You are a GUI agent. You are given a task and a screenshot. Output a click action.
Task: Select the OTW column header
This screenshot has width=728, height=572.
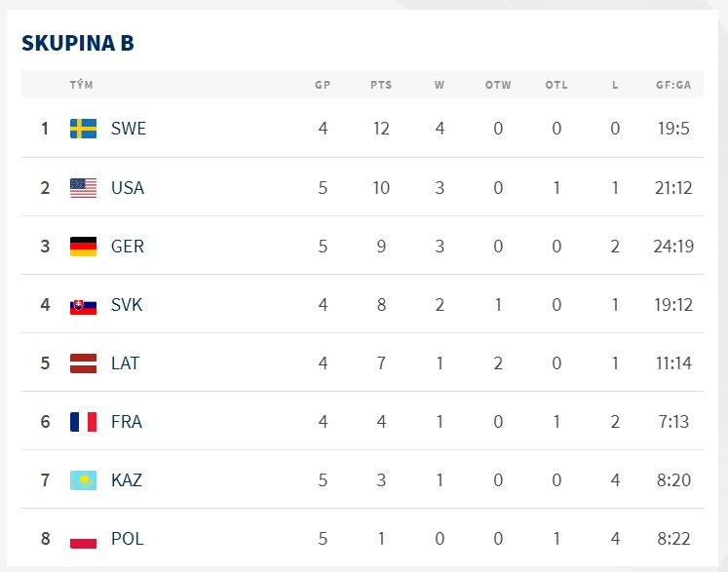click(498, 85)
